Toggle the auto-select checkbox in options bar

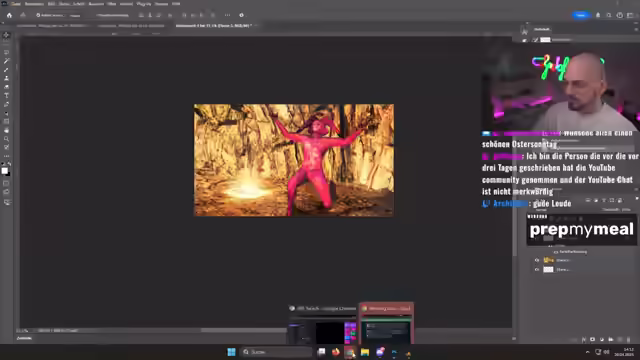[x=38, y=15]
